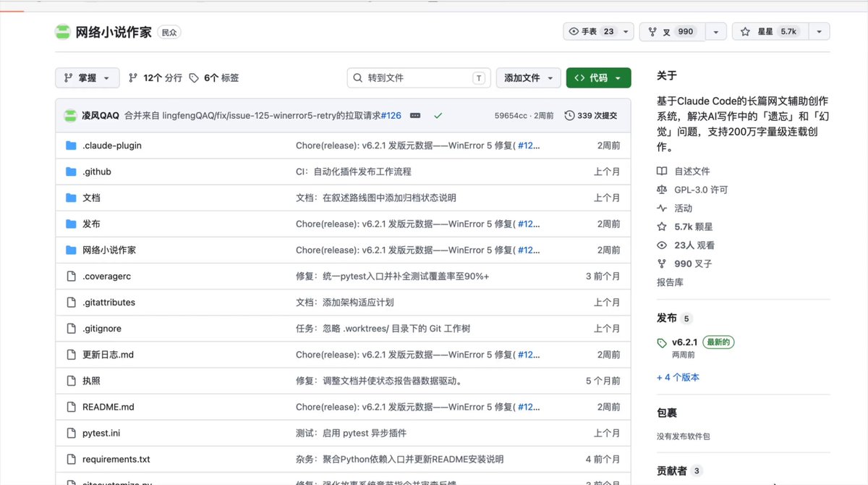Screen dimensions: 868x485
Task: Open the 掌握 branch selector dropdown
Action: pyautogui.click(x=87, y=77)
